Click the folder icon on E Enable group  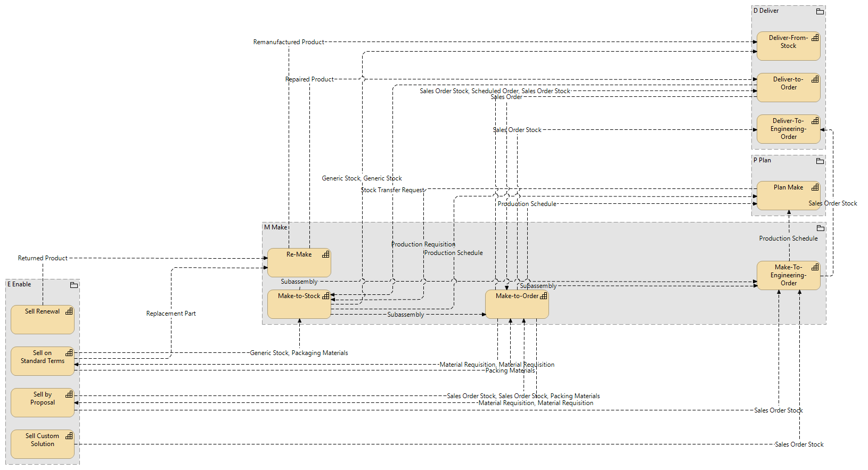point(73,285)
